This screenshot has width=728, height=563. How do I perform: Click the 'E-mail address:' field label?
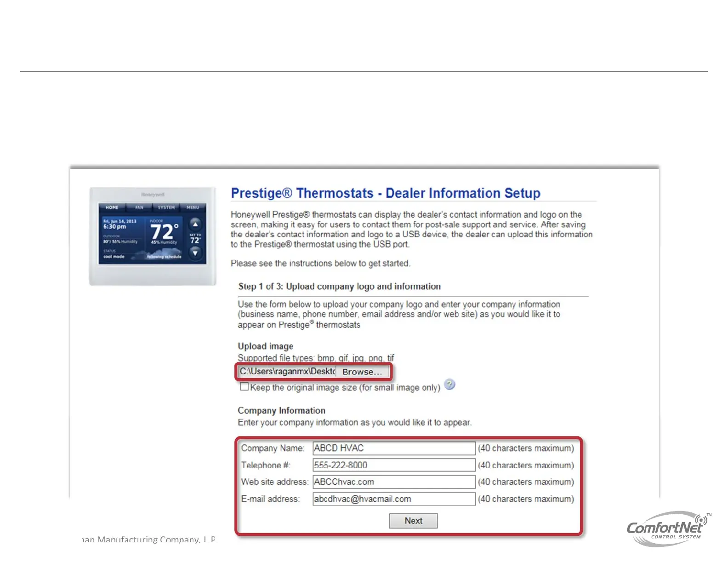tap(270, 499)
